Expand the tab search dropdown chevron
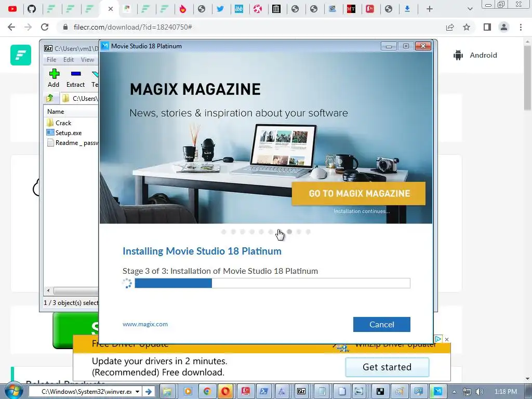The image size is (532, 399). (470, 9)
